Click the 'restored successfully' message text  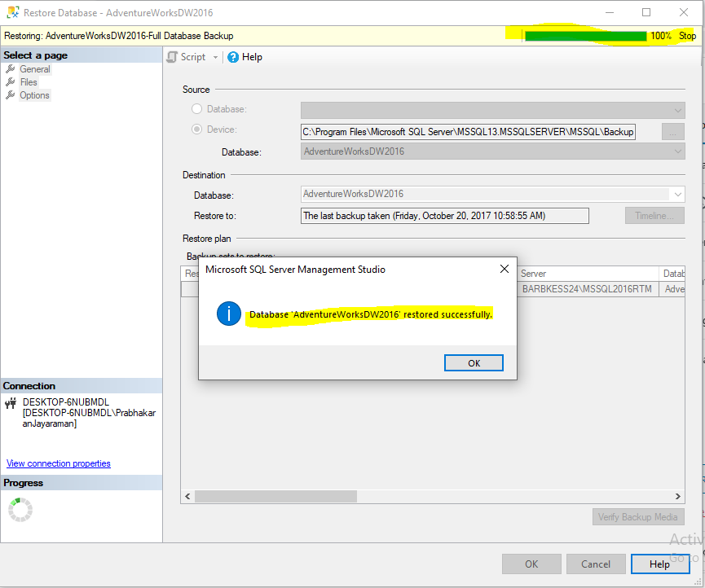(x=371, y=314)
